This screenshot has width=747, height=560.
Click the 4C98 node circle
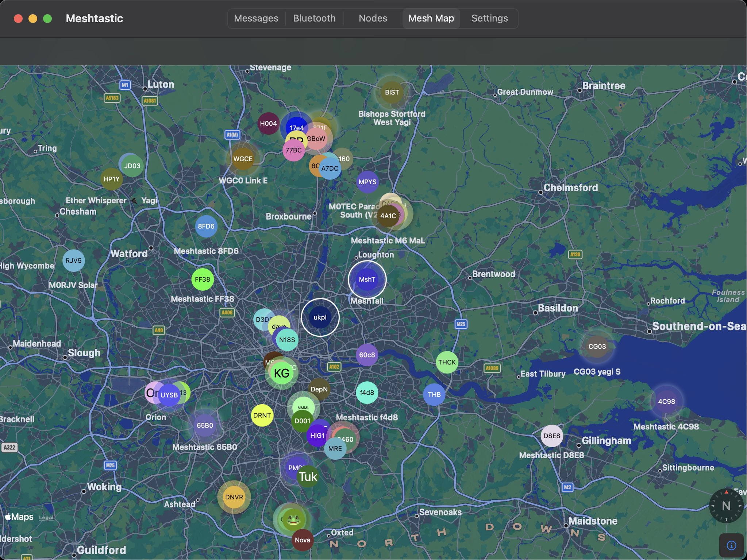tap(666, 401)
